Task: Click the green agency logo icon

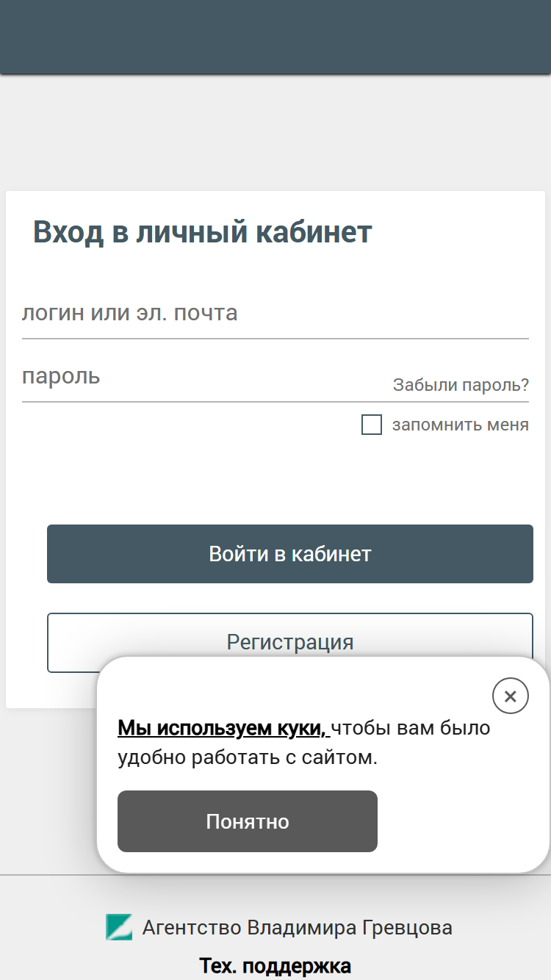Action: 119,927
